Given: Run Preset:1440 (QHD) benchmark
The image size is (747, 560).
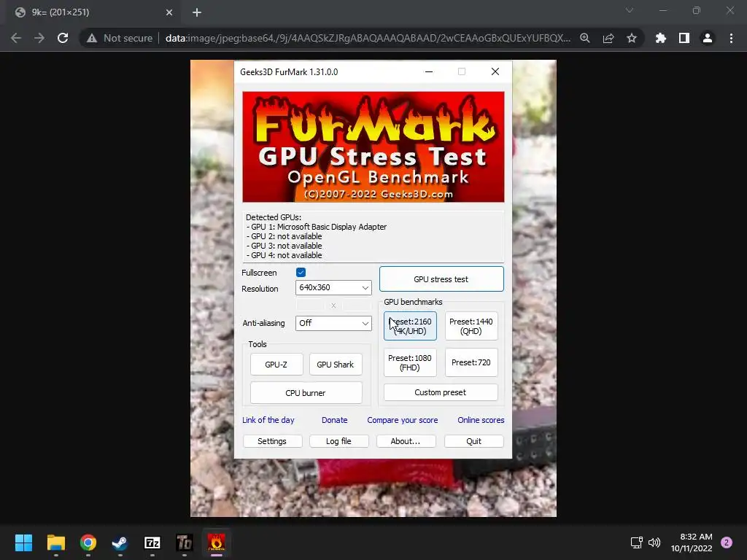Looking at the screenshot, I should click(x=471, y=326).
